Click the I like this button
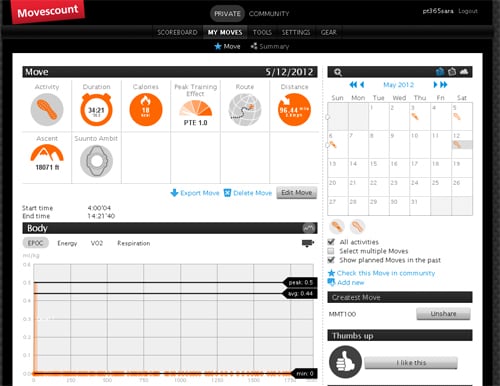The image size is (500, 386). point(411,363)
